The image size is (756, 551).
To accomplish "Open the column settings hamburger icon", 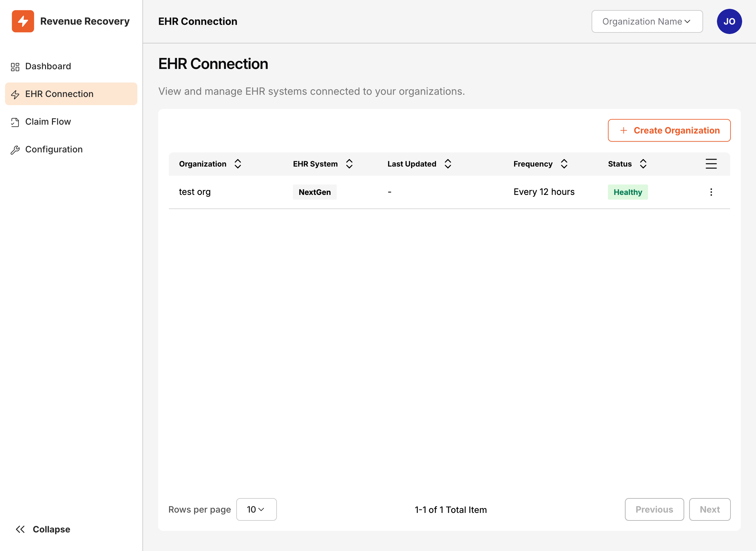I will [711, 164].
